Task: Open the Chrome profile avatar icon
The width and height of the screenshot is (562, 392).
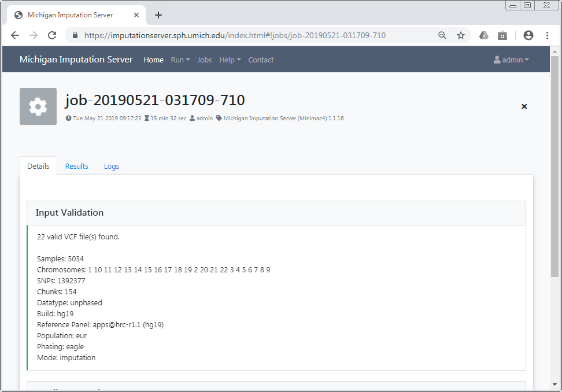Action: point(528,35)
